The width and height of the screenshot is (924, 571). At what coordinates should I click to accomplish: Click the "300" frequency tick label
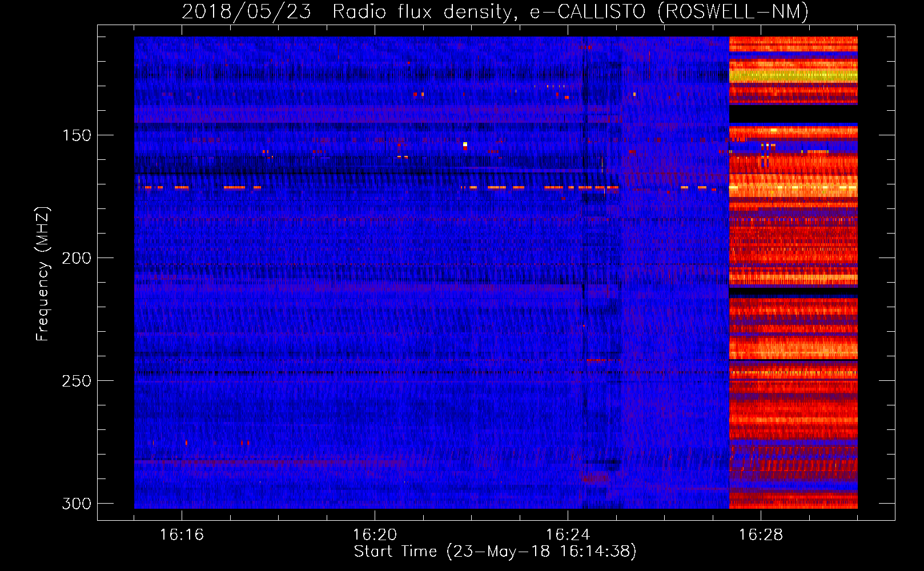point(77,504)
